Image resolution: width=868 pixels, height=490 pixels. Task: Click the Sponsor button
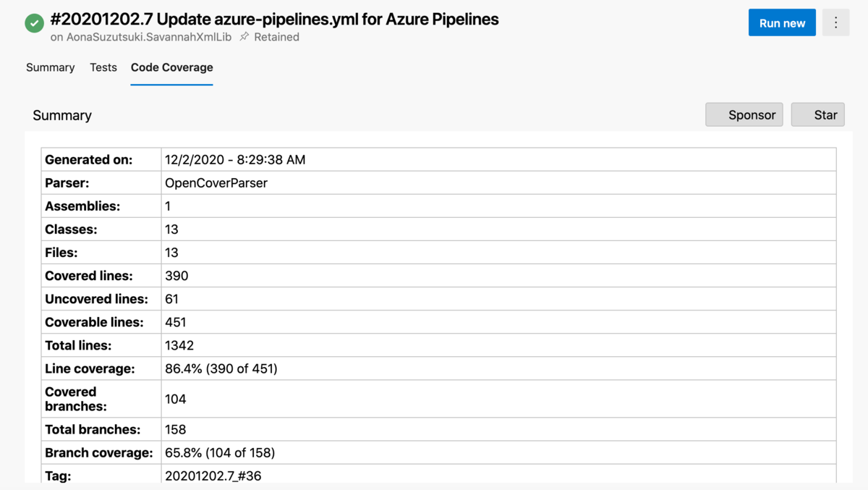click(x=744, y=114)
